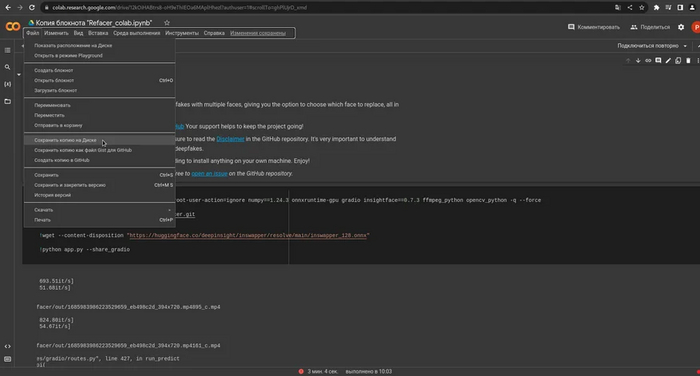Click the Изменения сохранены link
The image size is (700, 376).
(x=258, y=33)
